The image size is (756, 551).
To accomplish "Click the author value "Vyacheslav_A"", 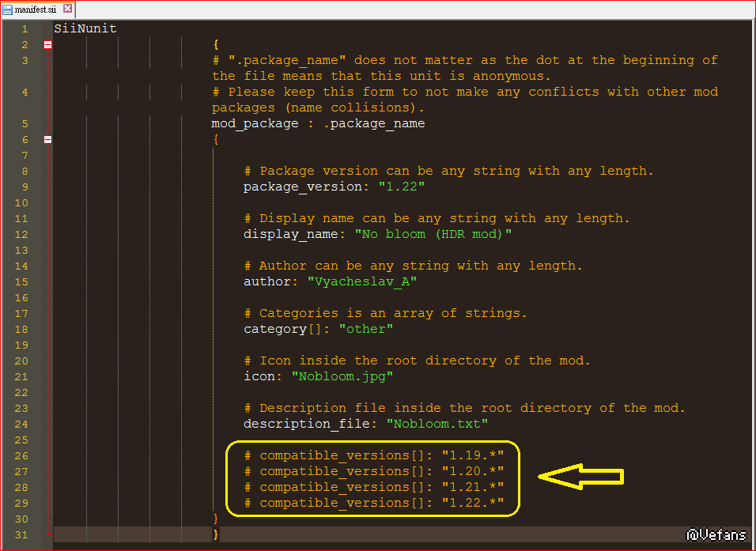I will point(362,281).
